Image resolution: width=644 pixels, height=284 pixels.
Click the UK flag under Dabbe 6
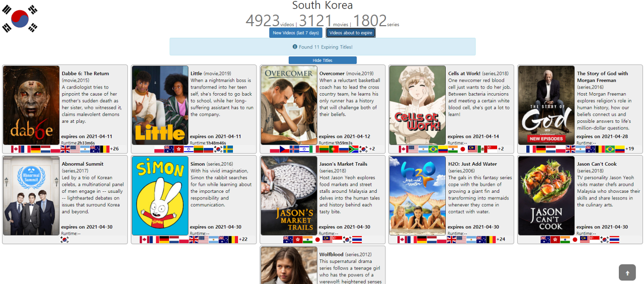[65, 149]
